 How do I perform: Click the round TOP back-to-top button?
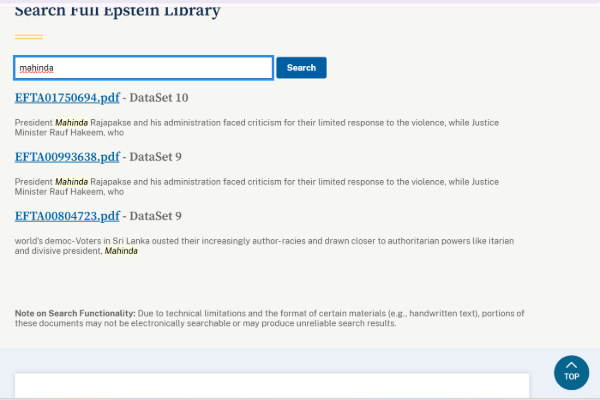[571, 372]
